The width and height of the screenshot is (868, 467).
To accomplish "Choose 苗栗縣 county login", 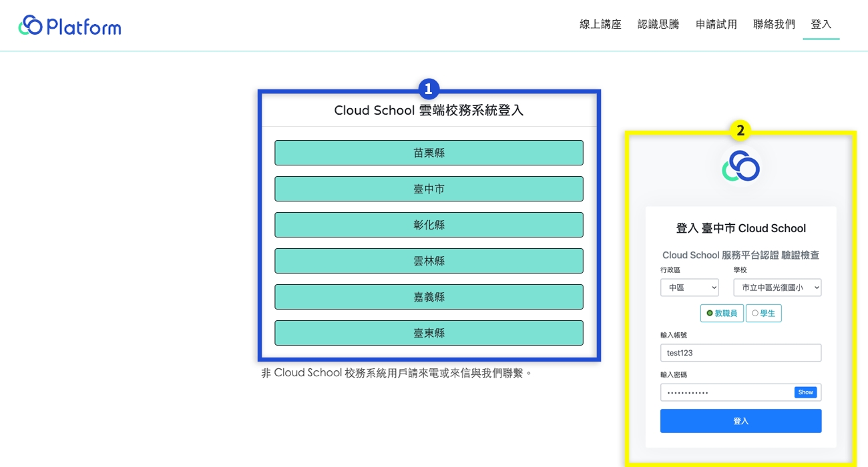I will tap(429, 153).
